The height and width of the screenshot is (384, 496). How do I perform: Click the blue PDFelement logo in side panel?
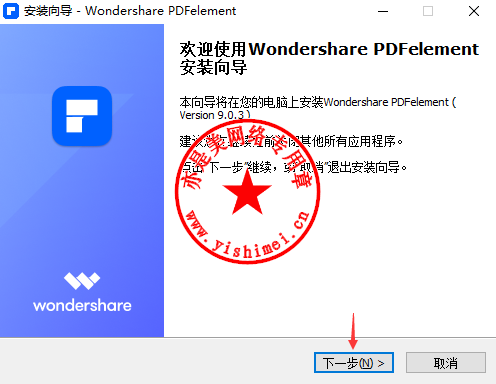coord(82,116)
